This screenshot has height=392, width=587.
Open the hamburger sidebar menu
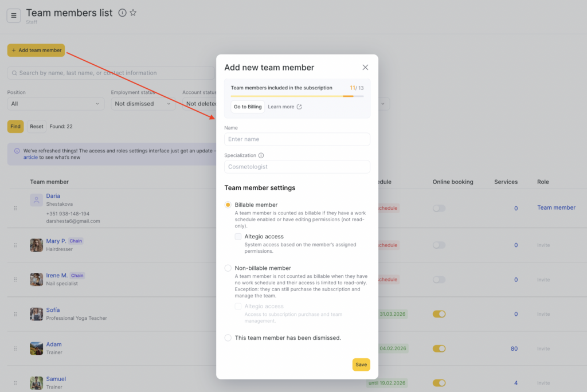14,15
